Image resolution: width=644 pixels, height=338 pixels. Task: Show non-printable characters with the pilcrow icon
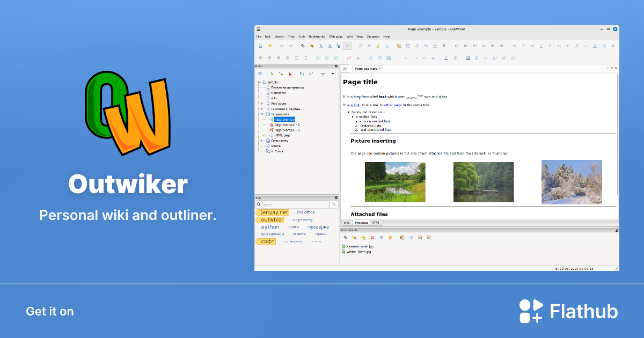coord(443,46)
